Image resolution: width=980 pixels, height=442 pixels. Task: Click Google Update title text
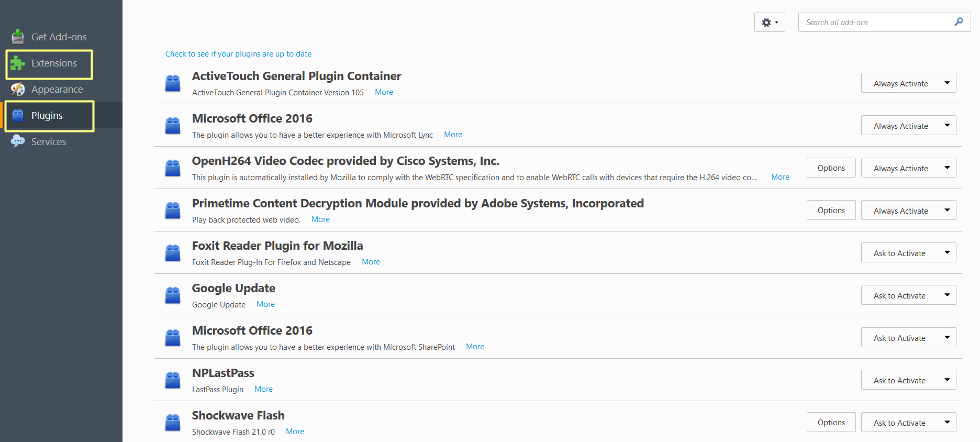pyautogui.click(x=233, y=288)
